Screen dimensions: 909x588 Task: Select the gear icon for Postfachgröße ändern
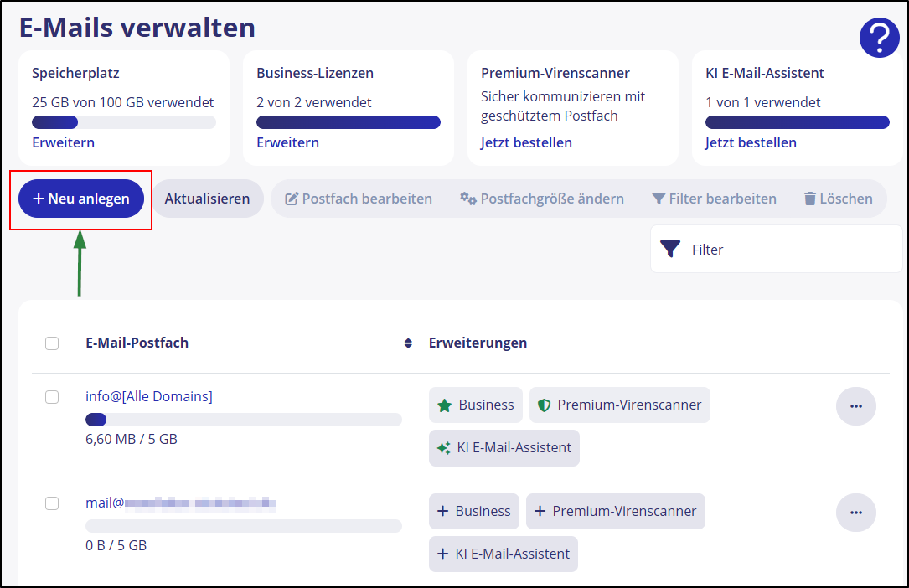tap(470, 198)
